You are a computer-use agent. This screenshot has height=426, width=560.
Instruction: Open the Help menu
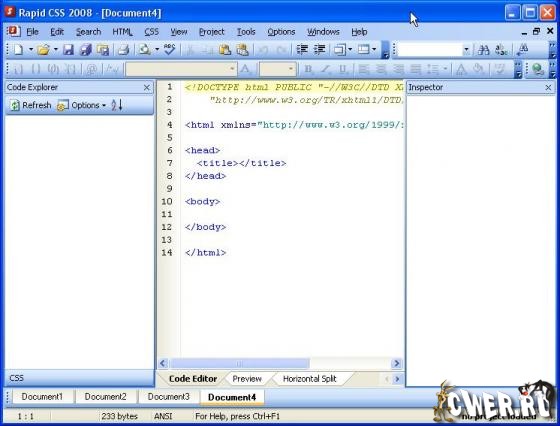click(359, 32)
